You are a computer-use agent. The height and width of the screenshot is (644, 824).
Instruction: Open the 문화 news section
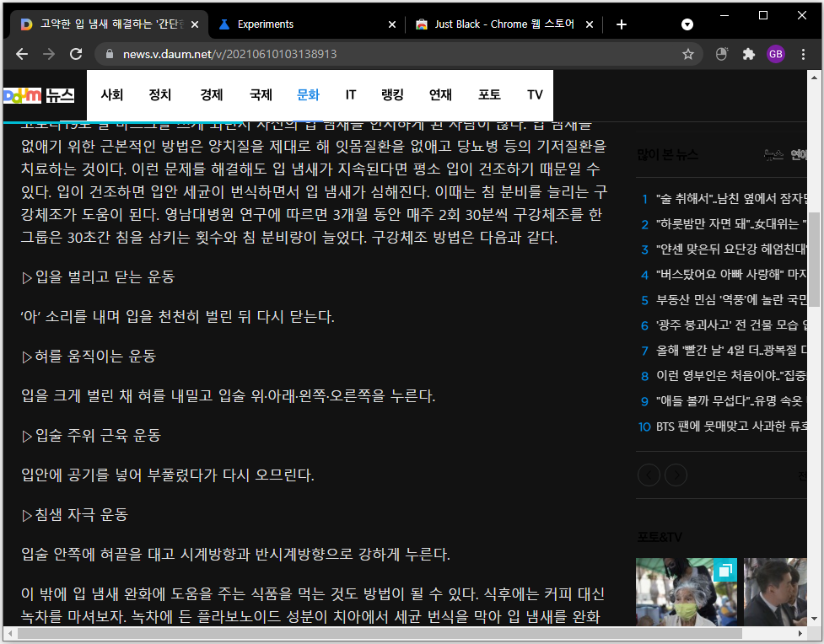click(309, 94)
